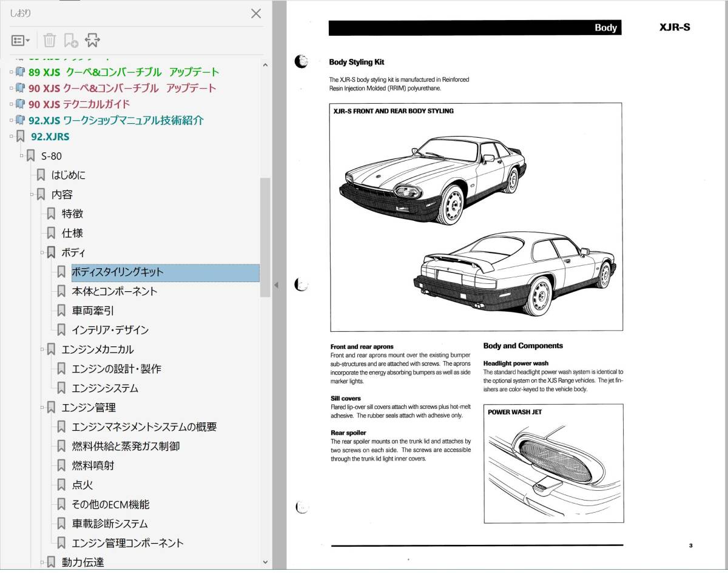
Task: Collapse the エンジンメカニカル bookmark branch
Action: point(42,349)
